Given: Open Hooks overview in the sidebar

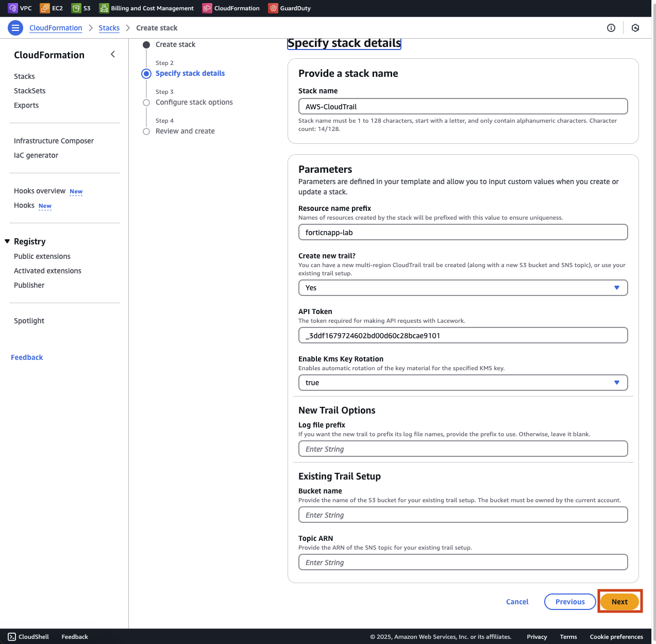Looking at the screenshot, I should [x=40, y=191].
